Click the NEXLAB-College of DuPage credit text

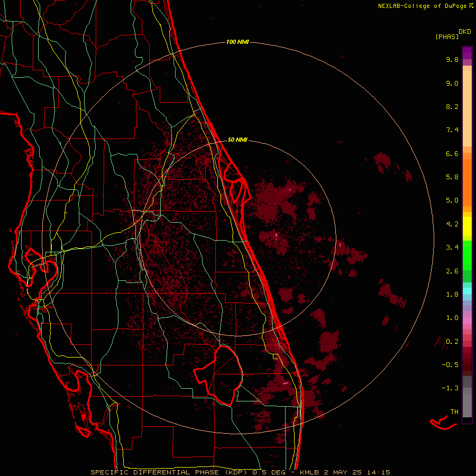click(x=423, y=6)
